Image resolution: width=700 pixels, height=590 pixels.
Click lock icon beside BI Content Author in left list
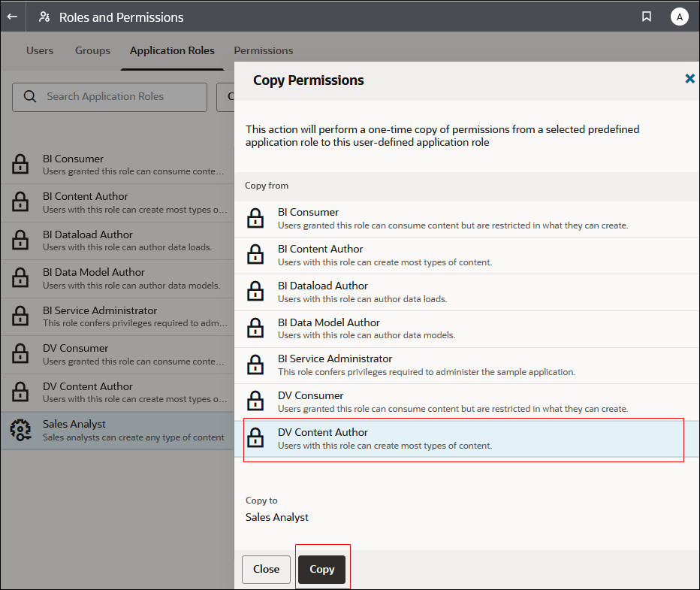(20, 202)
